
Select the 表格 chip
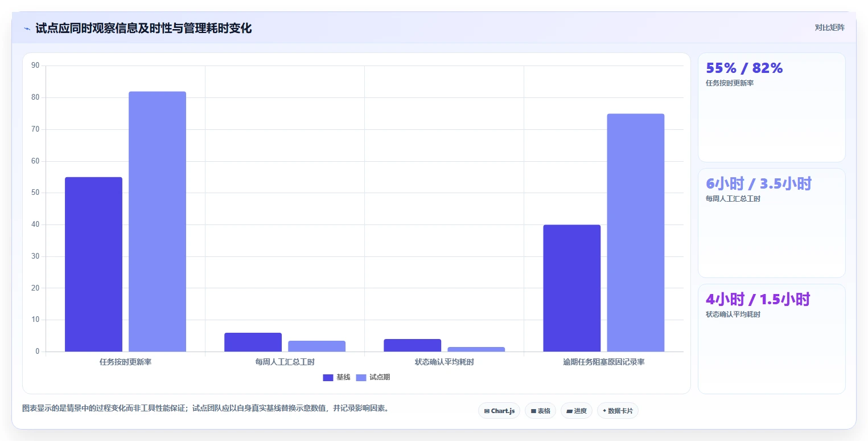pos(540,411)
